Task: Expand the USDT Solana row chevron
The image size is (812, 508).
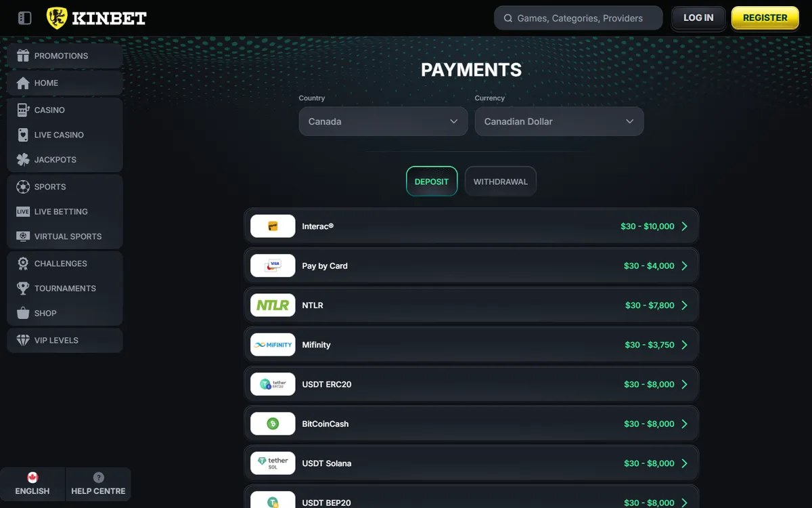Action: pyautogui.click(x=685, y=463)
